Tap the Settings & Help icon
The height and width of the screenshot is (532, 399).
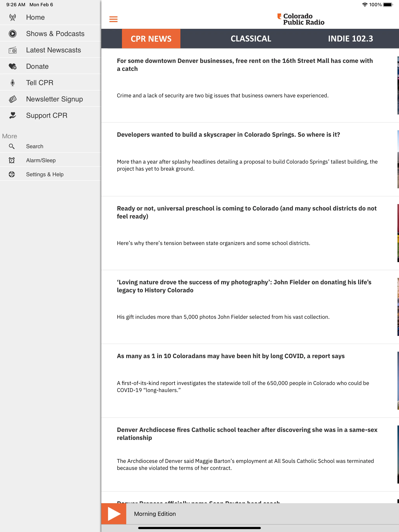(x=11, y=174)
